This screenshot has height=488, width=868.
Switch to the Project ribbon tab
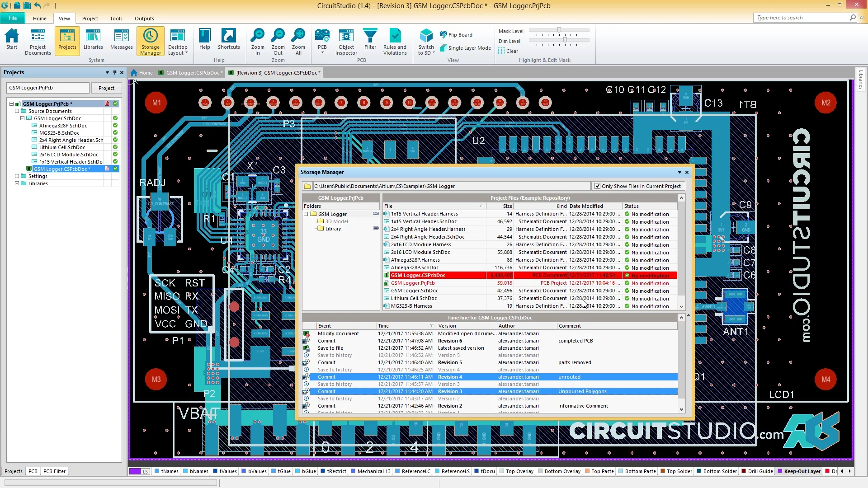[90, 19]
